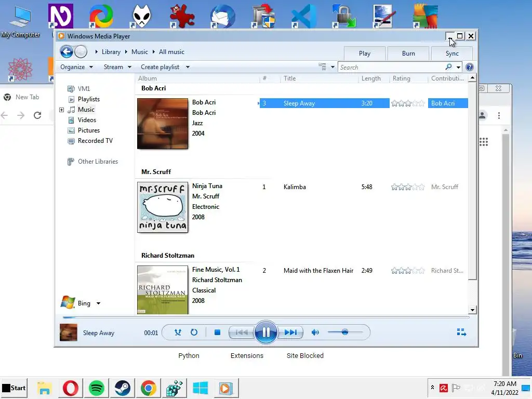Open Other Libraries in the navigation pane

tap(98, 162)
